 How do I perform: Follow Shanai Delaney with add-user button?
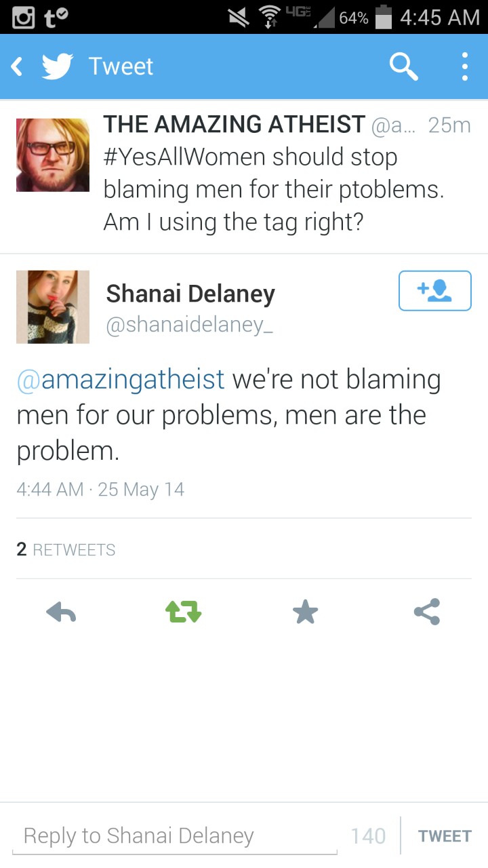click(x=434, y=291)
